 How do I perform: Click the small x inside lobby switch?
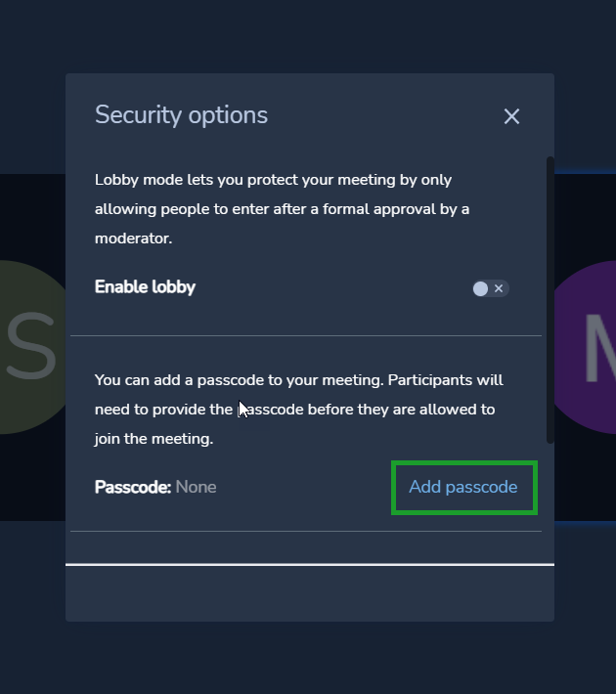click(499, 288)
